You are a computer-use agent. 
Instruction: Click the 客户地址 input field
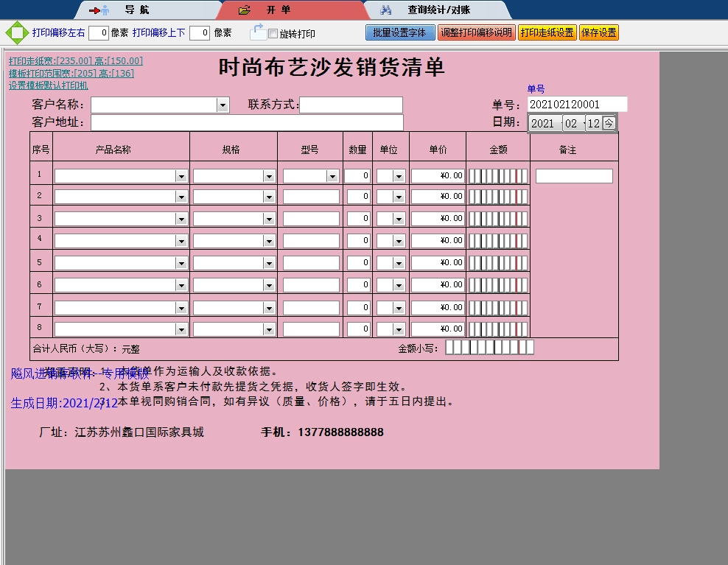247,122
